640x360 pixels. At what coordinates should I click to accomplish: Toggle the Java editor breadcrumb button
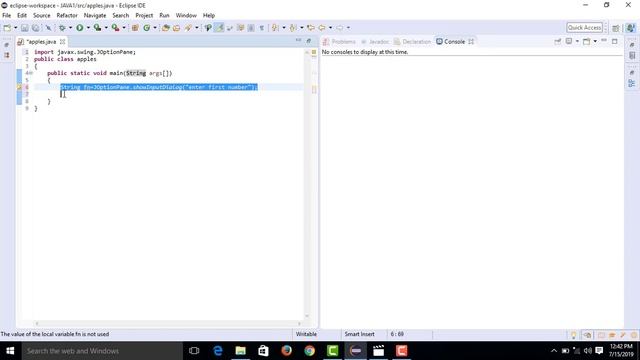click(x=208, y=28)
